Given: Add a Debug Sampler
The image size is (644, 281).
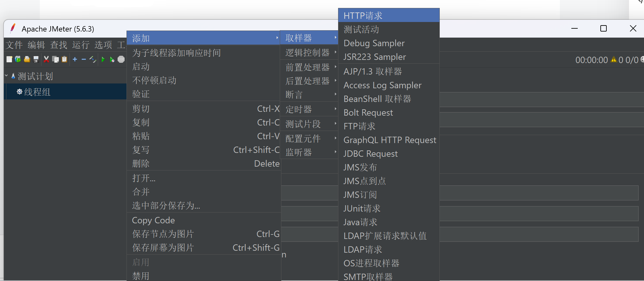Looking at the screenshot, I should tap(389, 43).
